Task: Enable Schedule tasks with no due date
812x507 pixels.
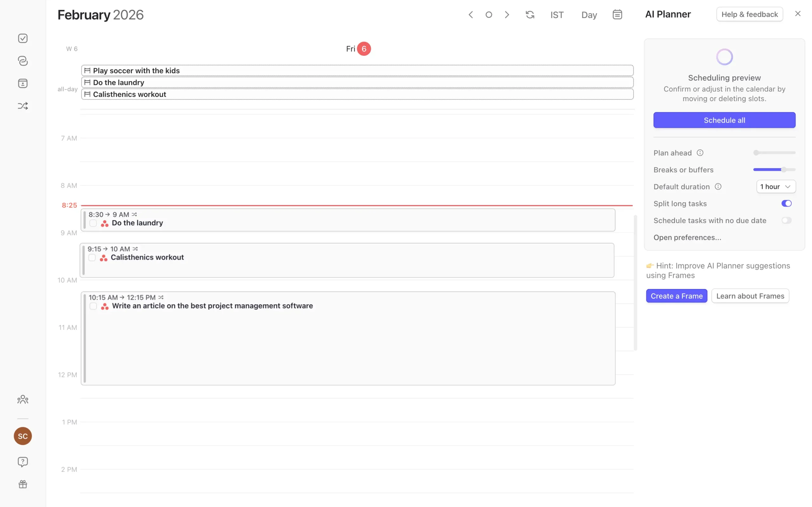Action: coord(787,220)
